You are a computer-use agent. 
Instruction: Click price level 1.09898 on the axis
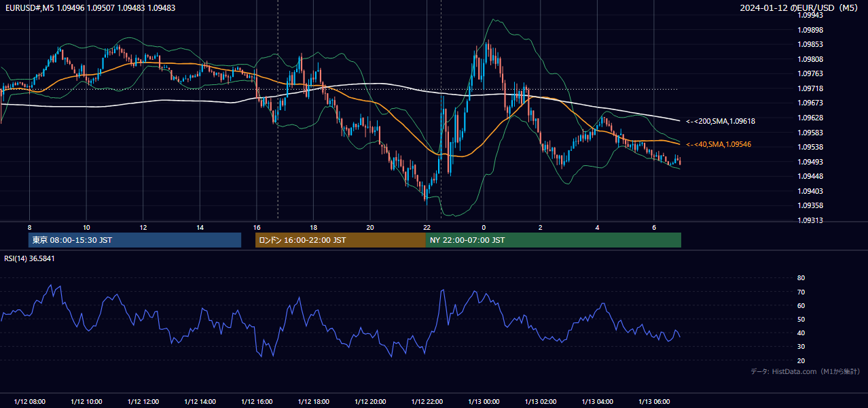pos(811,30)
